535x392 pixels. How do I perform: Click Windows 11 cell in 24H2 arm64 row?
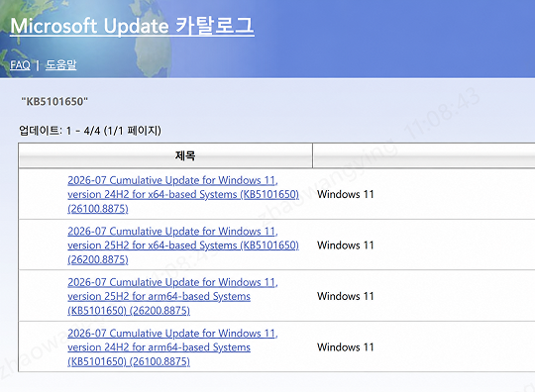click(x=346, y=347)
